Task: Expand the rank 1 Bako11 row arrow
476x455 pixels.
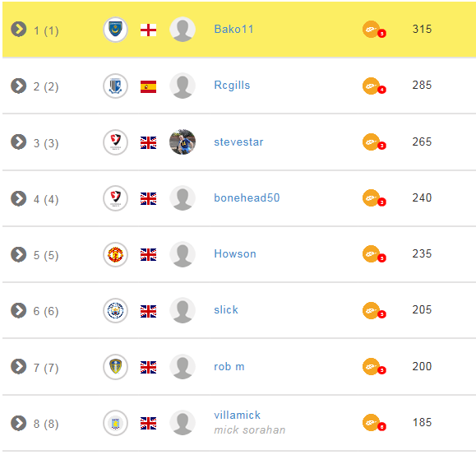Action: (x=19, y=29)
